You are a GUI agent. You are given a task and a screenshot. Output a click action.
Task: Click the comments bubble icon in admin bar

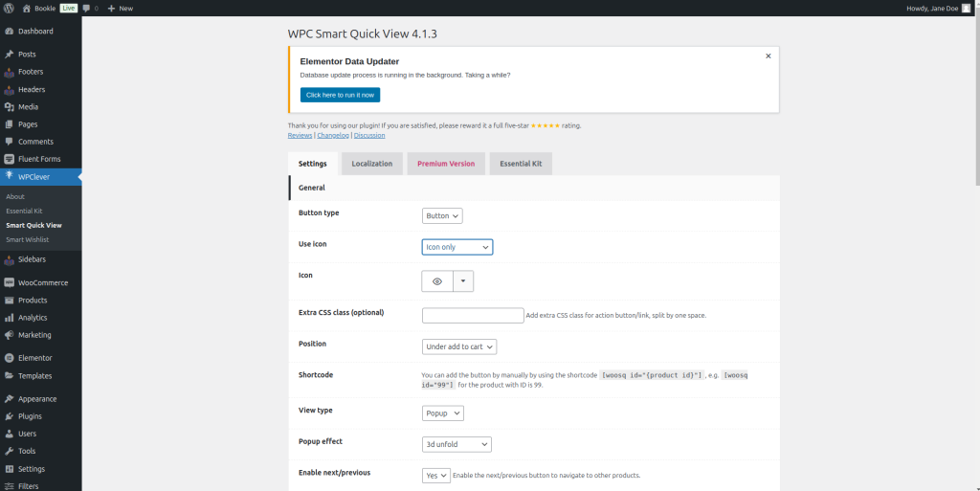pos(86,8)
